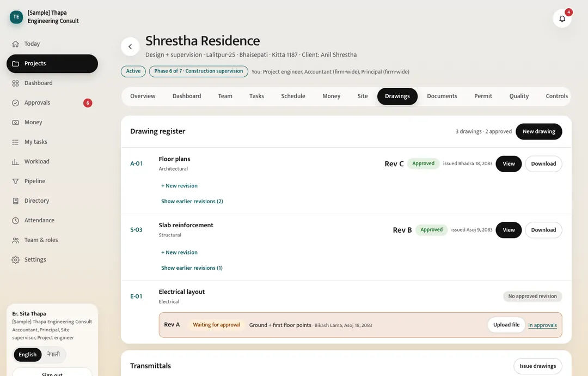This screenshot has width=588, height=376.
Task: Click the Projects folder icon
Action: [x=15, y=63]
